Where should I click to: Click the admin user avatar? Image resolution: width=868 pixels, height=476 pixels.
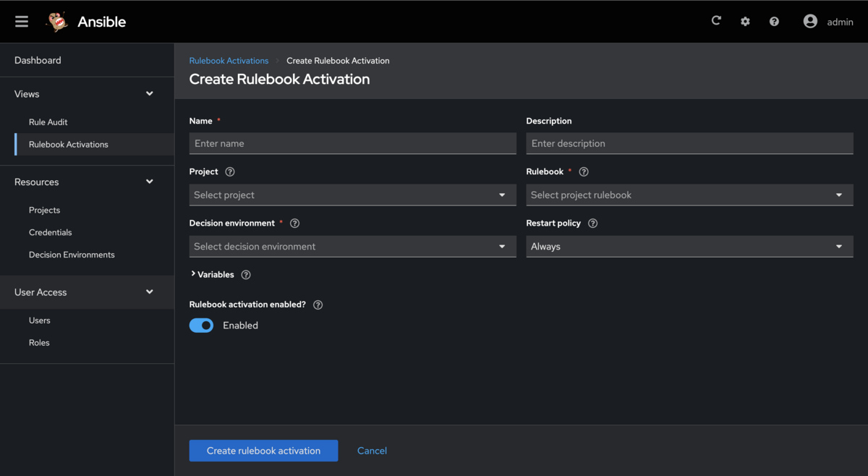pos(810,21)
